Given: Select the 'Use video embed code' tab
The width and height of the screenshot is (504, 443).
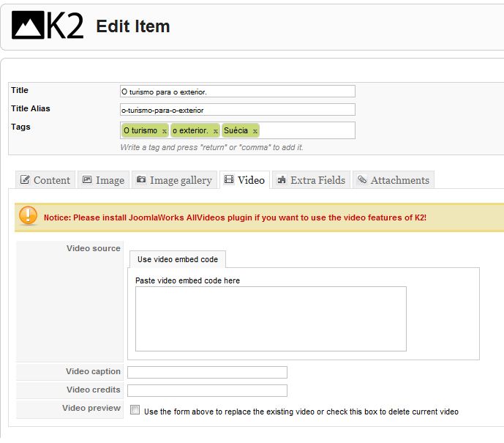Looking at the screenshot, I should point(178,259).
